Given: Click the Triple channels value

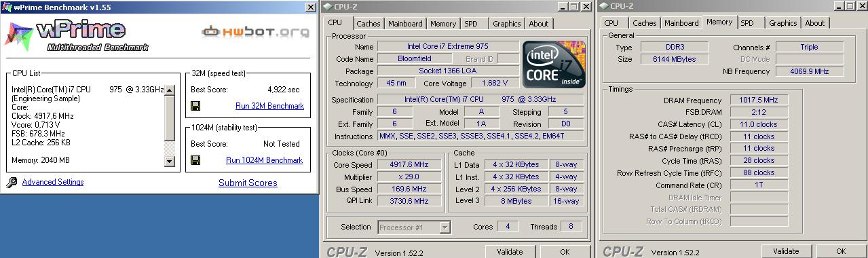Looking at the screenshot, I should (x=809, y=48).
